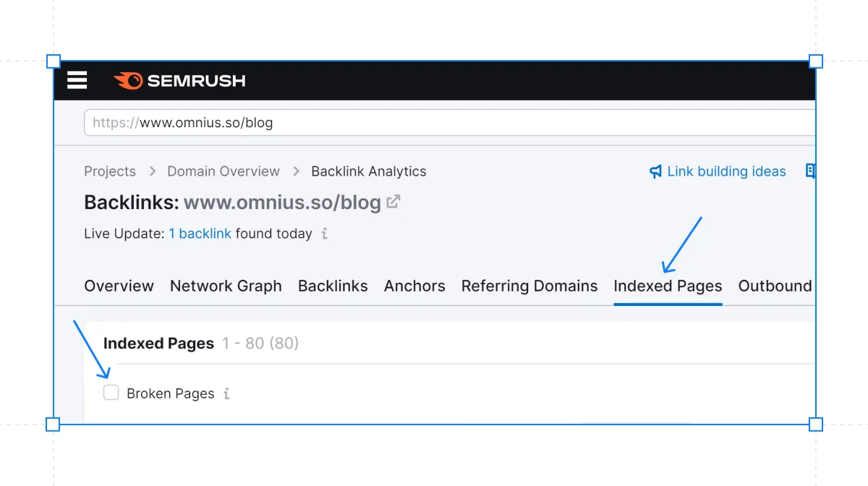868x486 pixels.
Task: Navigate to the Projects breadcrumb
Action: pyautogui.click(x=110, y=171)
